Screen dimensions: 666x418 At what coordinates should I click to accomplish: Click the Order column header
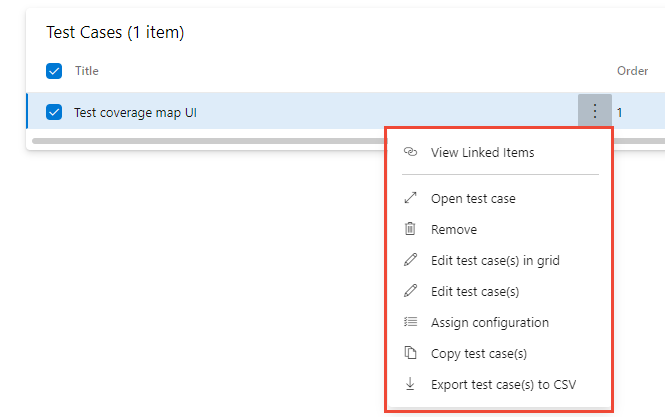coord(632,71)
